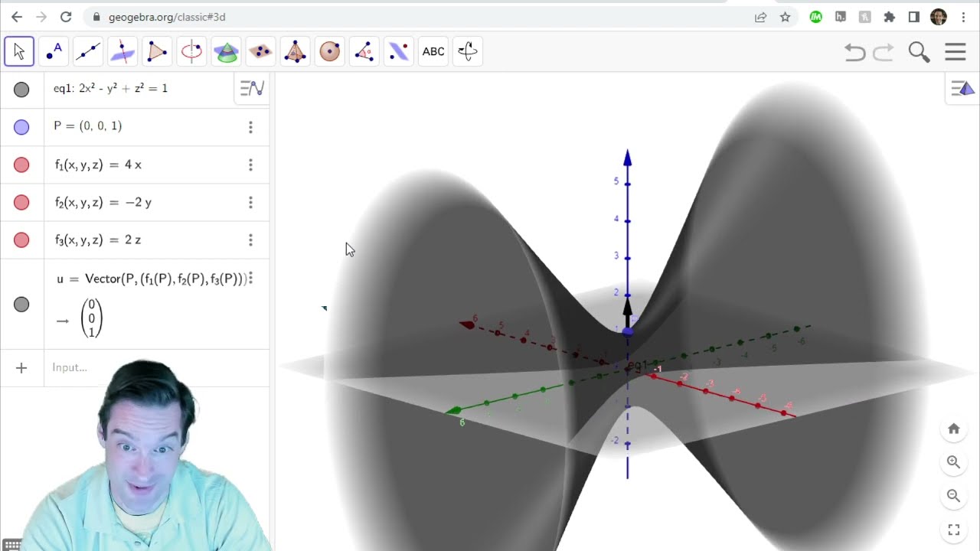Open the main hamburger menu
Screen dimensions: 980x551
pyautogui.click(x=955, y=52)
